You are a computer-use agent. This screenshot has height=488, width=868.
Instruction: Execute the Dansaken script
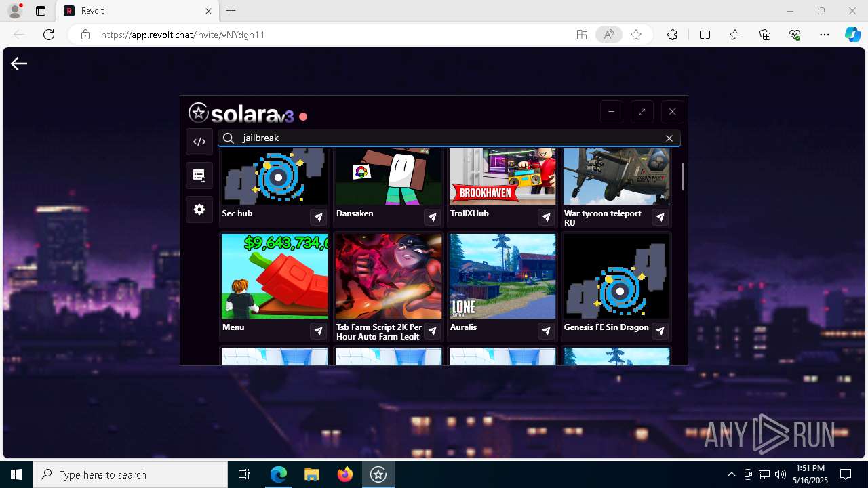pos(433,218)
